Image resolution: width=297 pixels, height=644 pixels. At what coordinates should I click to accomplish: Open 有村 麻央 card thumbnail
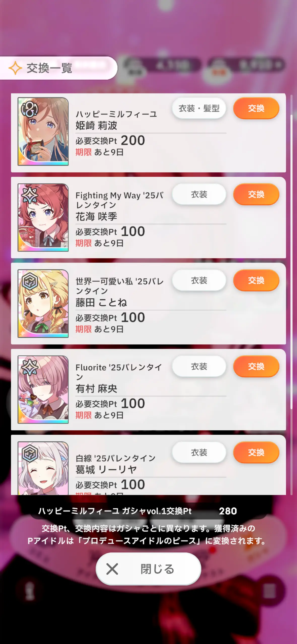pos(43,390)
